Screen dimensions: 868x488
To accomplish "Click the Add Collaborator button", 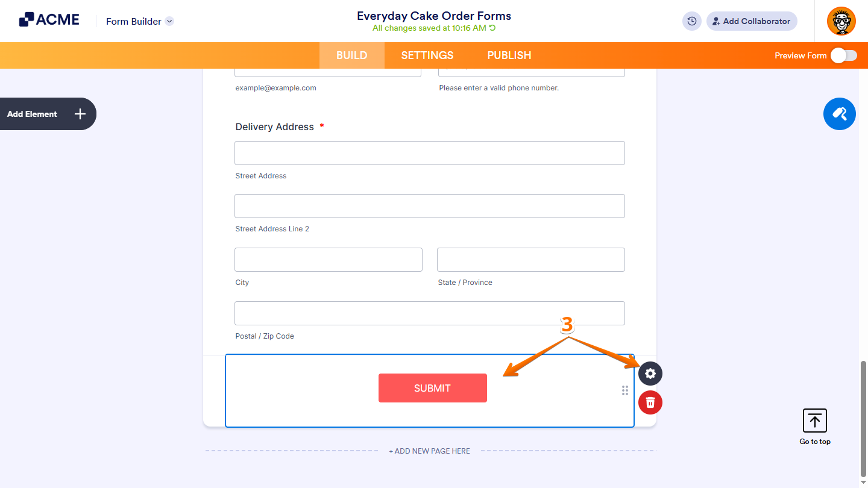I will (x=752, y=21).
